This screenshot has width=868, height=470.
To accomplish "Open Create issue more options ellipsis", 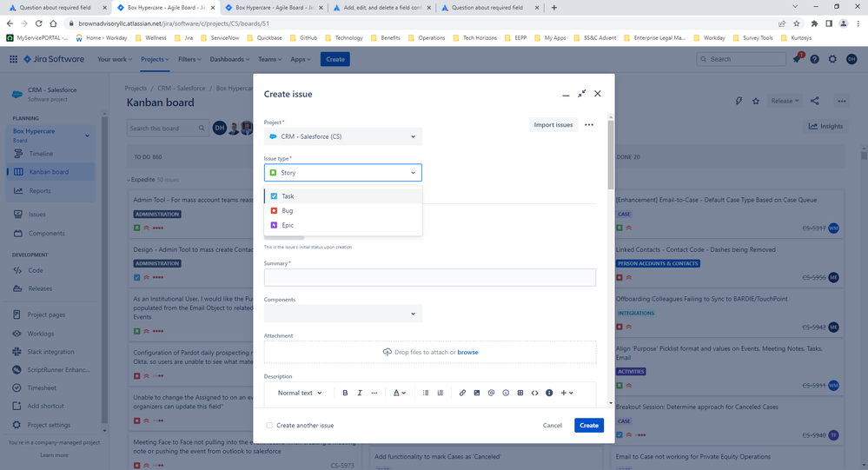I will [589, 124].
